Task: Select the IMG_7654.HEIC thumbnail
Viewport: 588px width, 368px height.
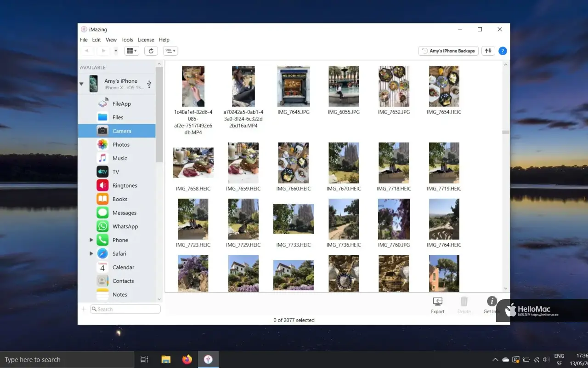Action: coord(444,86)
